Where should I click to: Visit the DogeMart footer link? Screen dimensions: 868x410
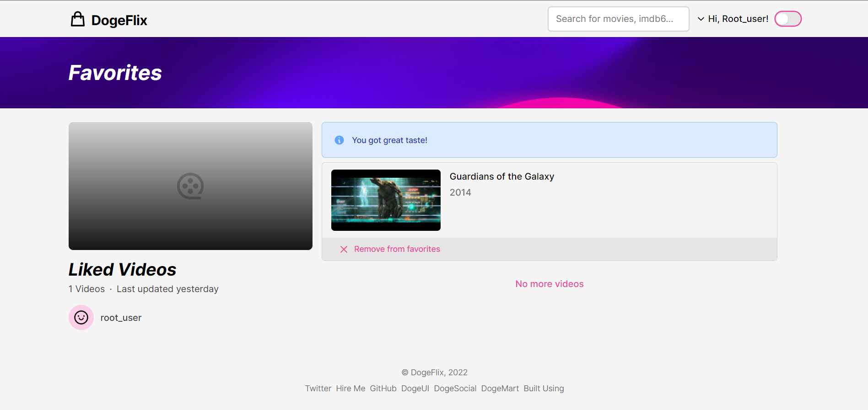point(500,389)
